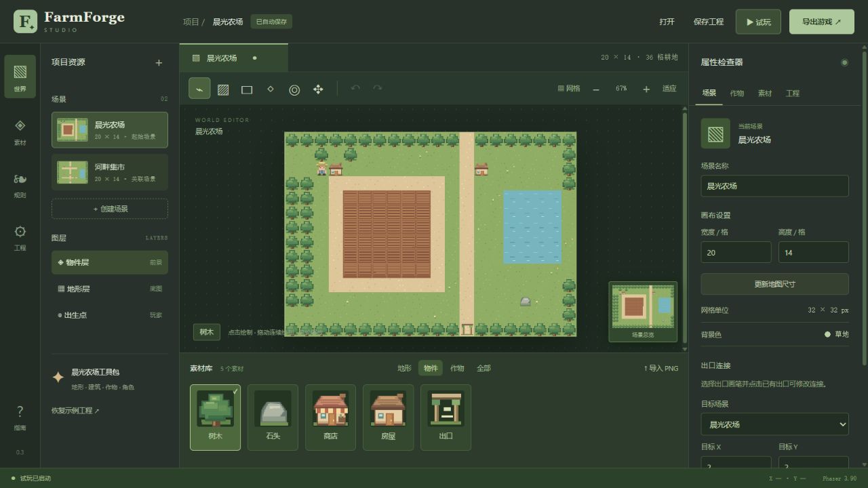Switch to the 工程 inspector tab
Screen dimensions: 868x488
[x=793, y=94]
